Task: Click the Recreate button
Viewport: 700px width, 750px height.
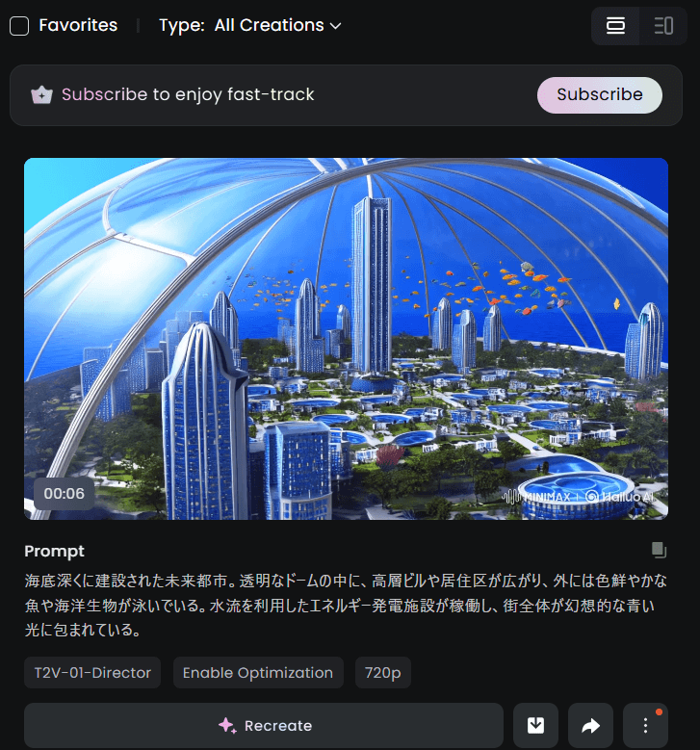Action: (x=264, y=726)
